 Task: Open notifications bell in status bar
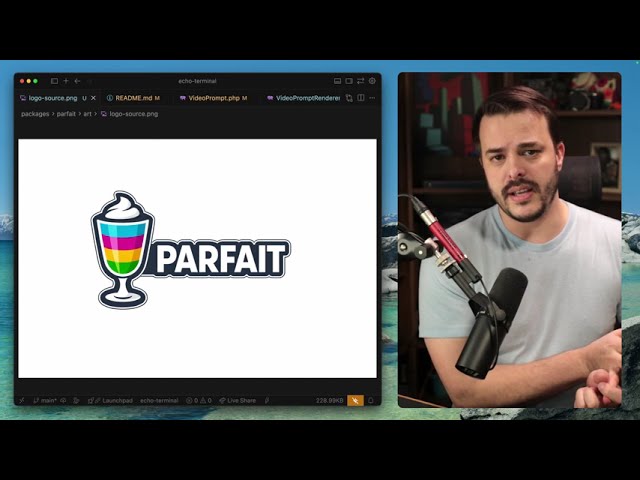click(371, 400)
